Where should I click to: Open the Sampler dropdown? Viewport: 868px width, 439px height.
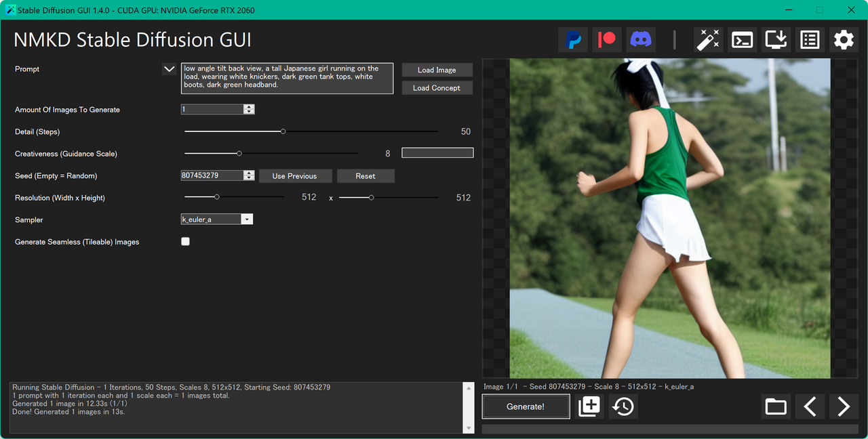click(247, 219)
